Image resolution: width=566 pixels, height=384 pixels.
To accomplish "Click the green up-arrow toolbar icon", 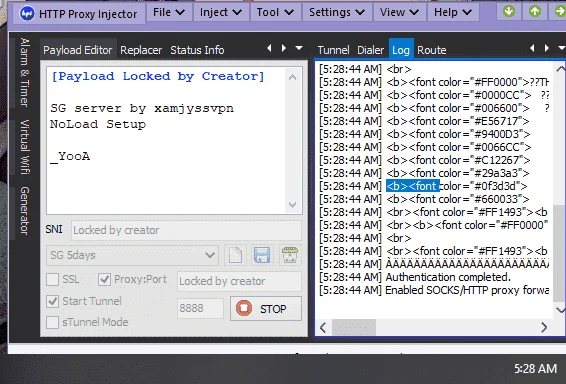I will point(535,12).
